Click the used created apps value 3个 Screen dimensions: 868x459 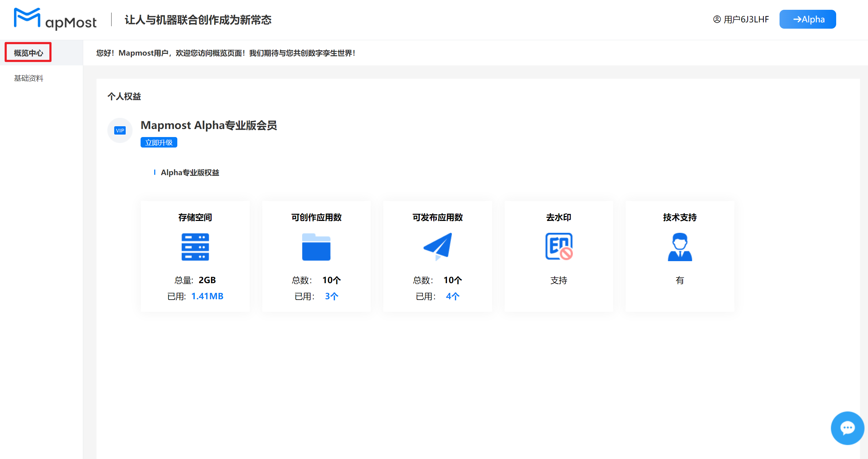point(332,296)
